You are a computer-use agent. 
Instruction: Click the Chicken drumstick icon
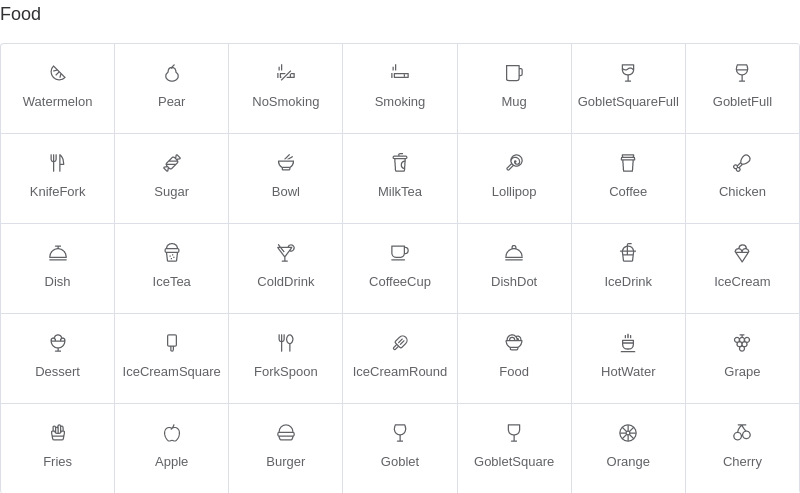click(x=742, y=163)
